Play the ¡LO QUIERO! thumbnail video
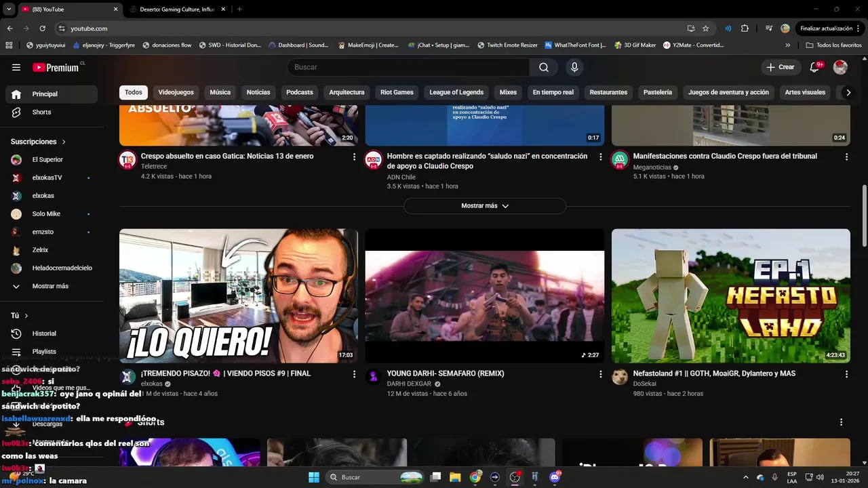 [x=239, y=296]
